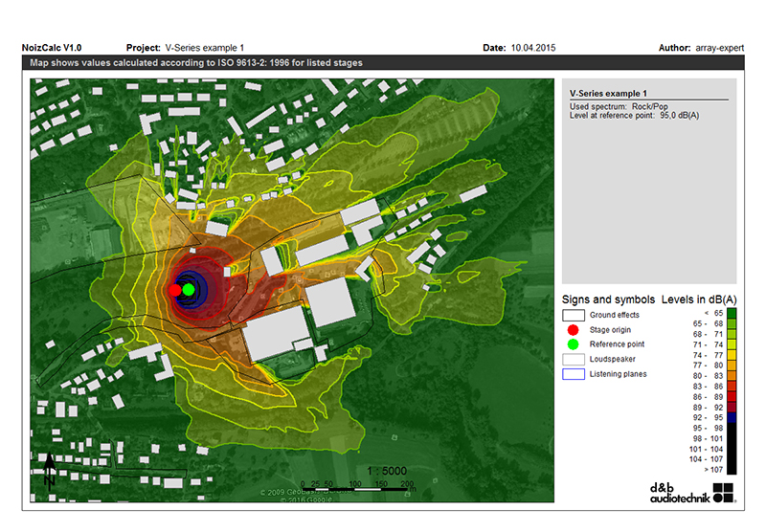Viewport: 766px width, 532px height.
Task: Click the red Stage origin marker on map
Action: pos(175,291)
